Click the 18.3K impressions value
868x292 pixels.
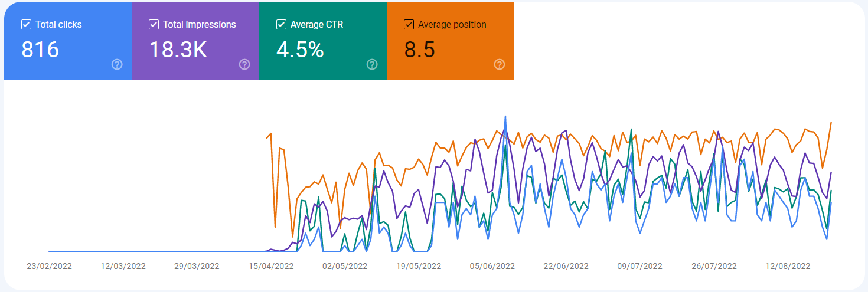click(177, 50)
